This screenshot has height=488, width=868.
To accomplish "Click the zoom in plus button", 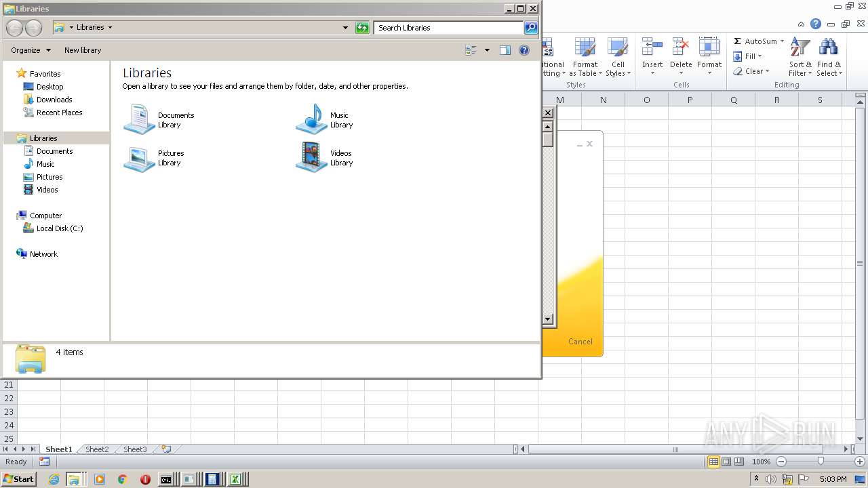I will 860,462.
